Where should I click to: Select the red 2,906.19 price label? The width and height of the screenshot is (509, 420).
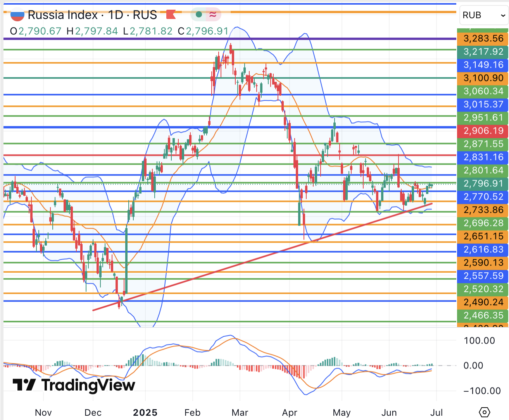[x=483, y=131]
